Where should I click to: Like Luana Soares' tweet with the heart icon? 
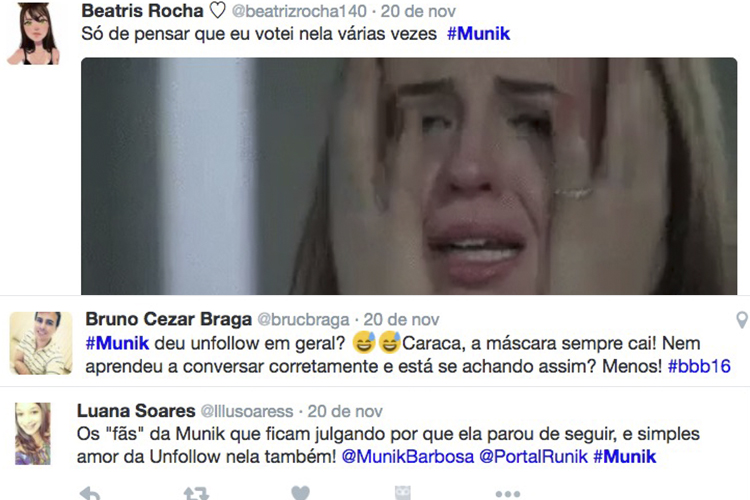[300, 493]
